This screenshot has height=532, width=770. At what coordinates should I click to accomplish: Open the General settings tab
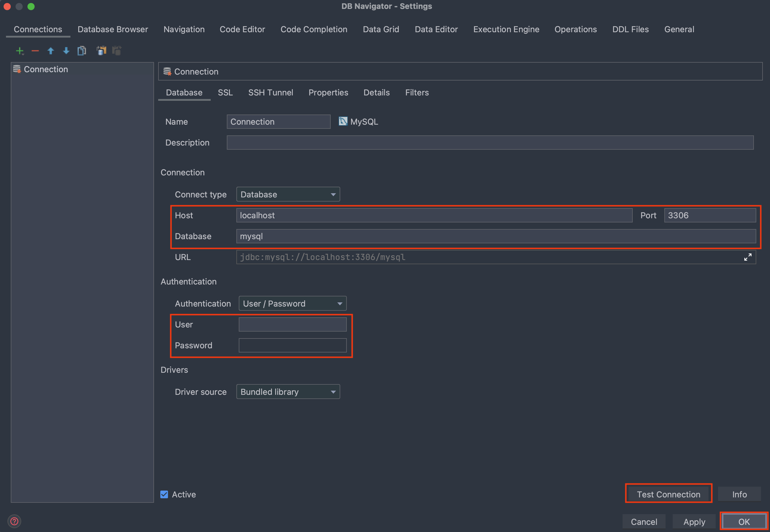679,29
